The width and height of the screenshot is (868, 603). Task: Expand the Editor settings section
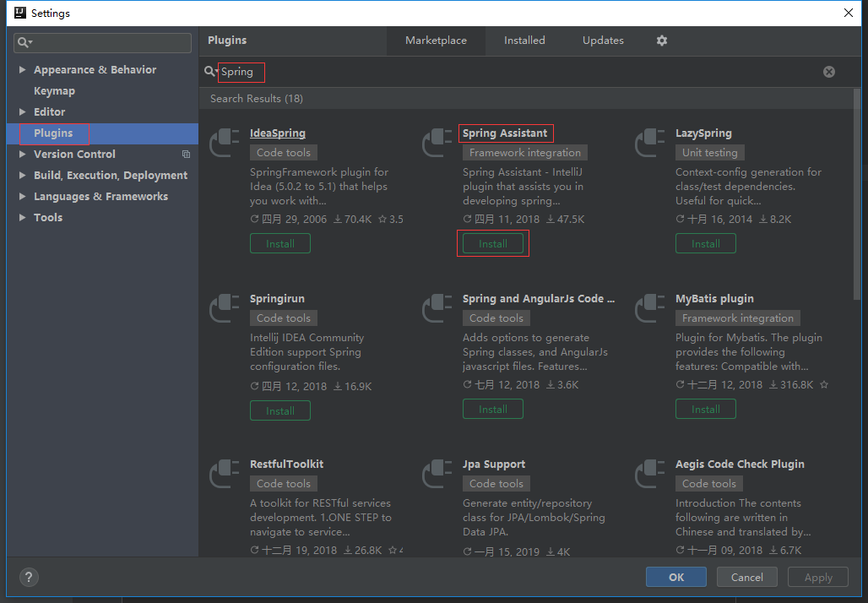pos(22,111)
